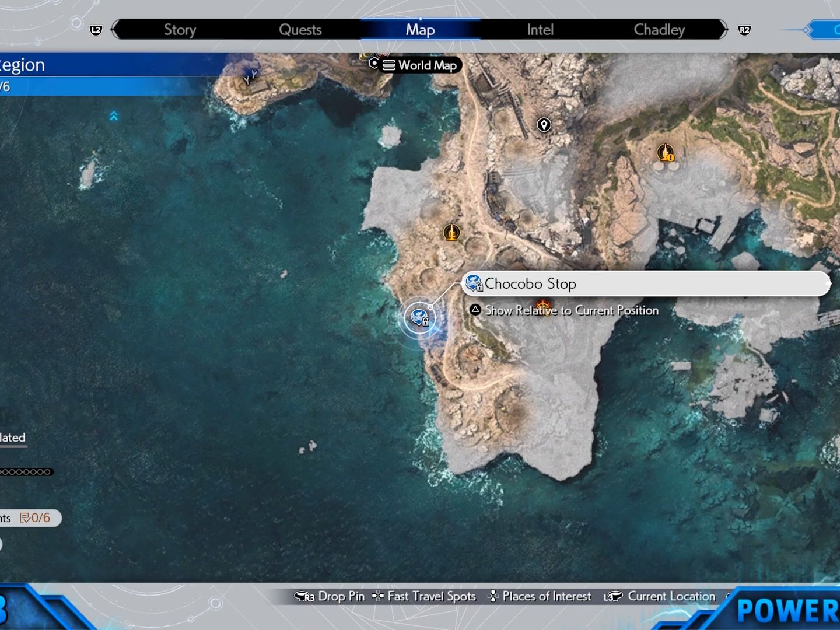Jump to Current Location

pos(671,596)
